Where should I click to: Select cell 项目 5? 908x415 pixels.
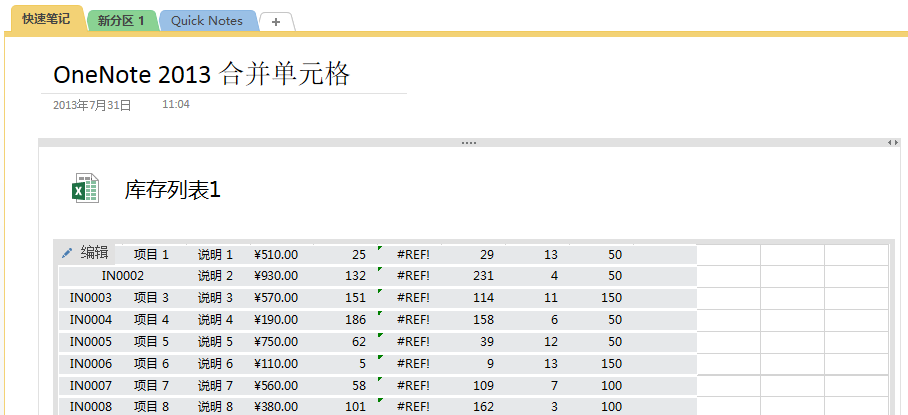(151, 342)
